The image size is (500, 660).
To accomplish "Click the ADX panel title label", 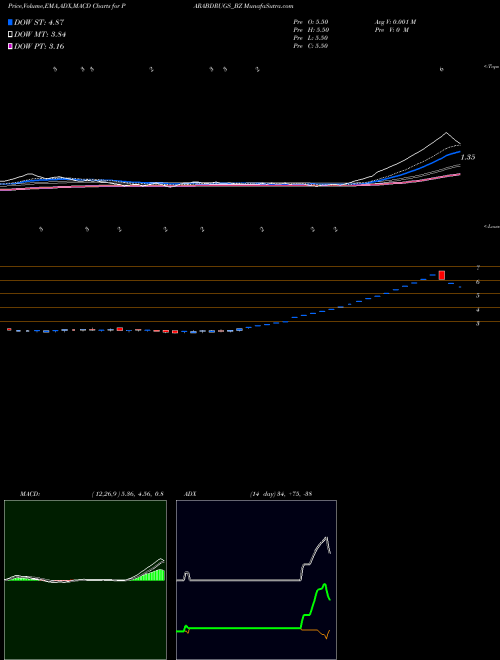I will (190, 494).
